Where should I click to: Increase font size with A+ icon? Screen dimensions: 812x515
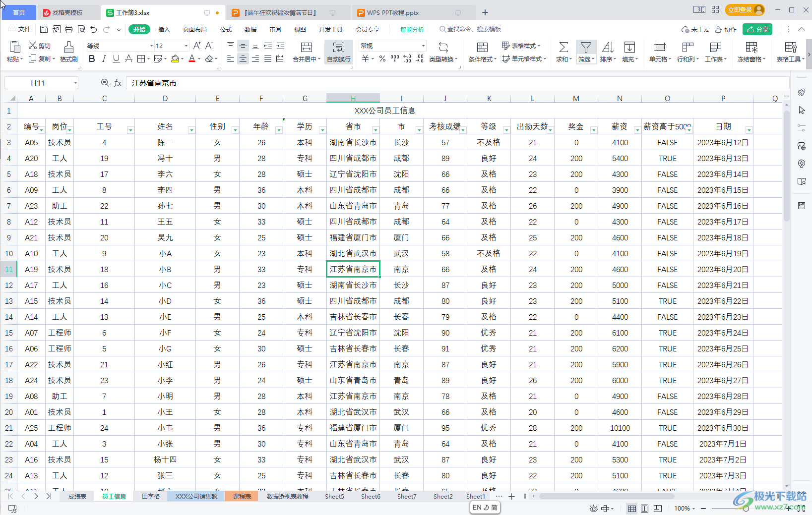[x=197, y=46]
